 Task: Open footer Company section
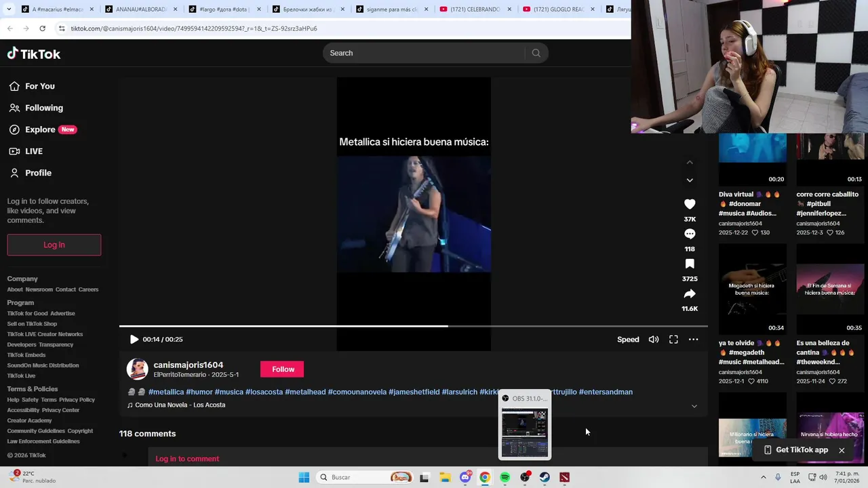[x=22, y=279]
